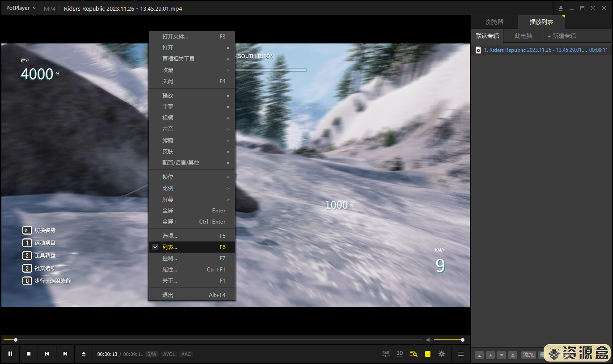Image resolution: width=613 pixels, height=364 pixels.
Task: Open 控制... from the context menu
Action: click(x=192, y=258)
